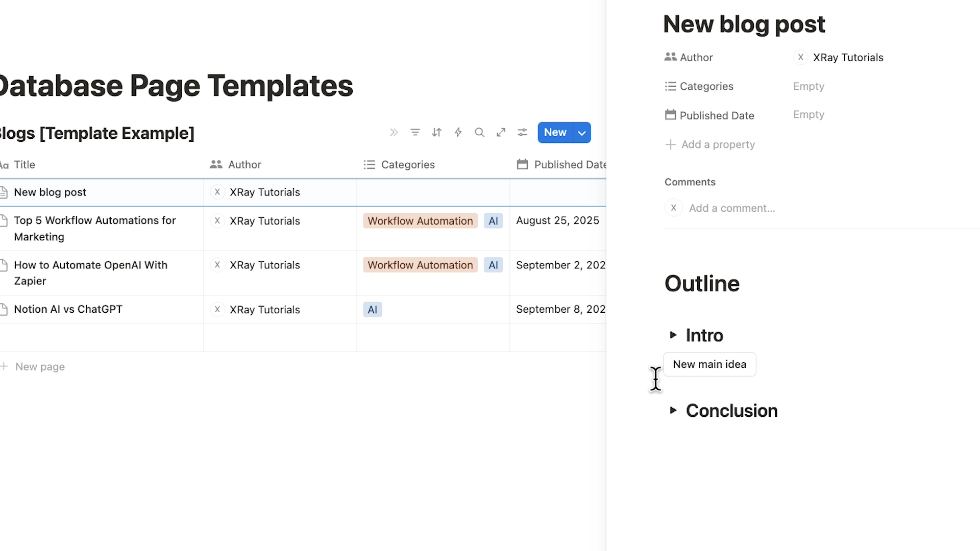Viewport: 980px width, 551px height.
Task: Click the blue New button
Action: point(555,133)
